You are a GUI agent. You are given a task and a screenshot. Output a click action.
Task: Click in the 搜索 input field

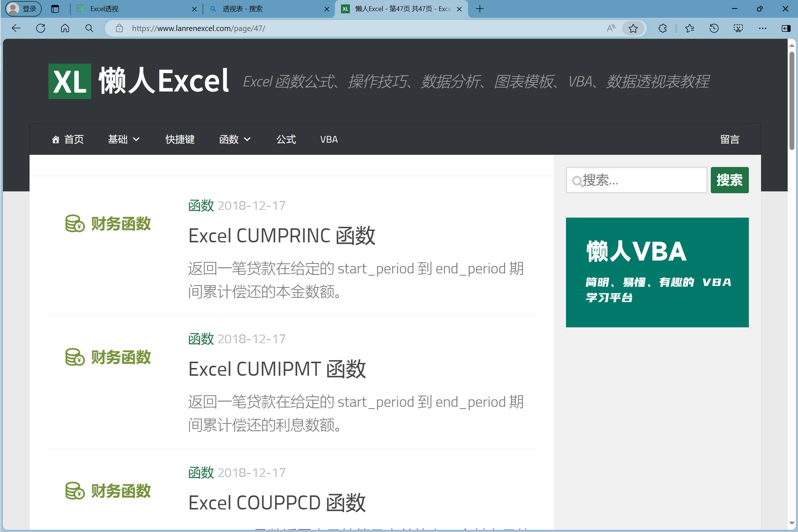637,180
